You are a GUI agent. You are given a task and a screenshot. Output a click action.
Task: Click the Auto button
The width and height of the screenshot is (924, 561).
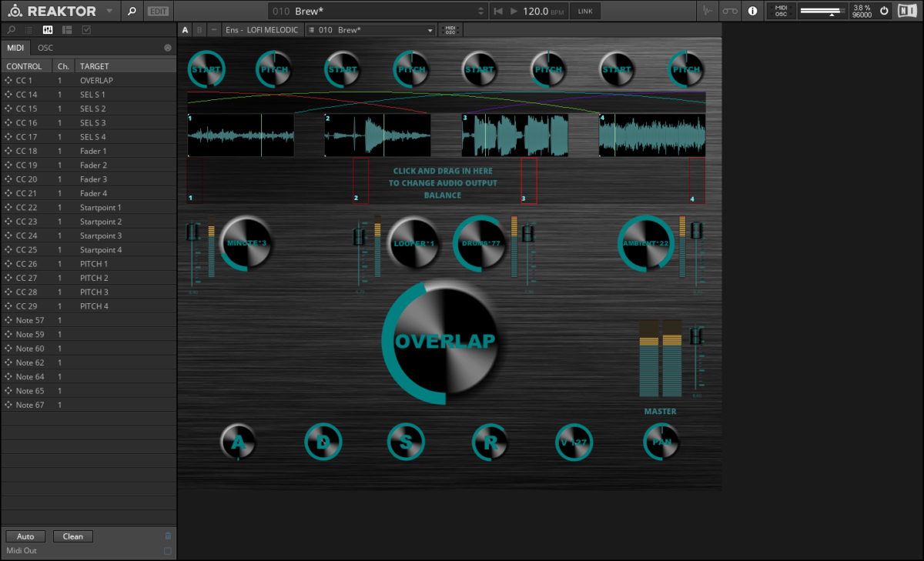25,536
